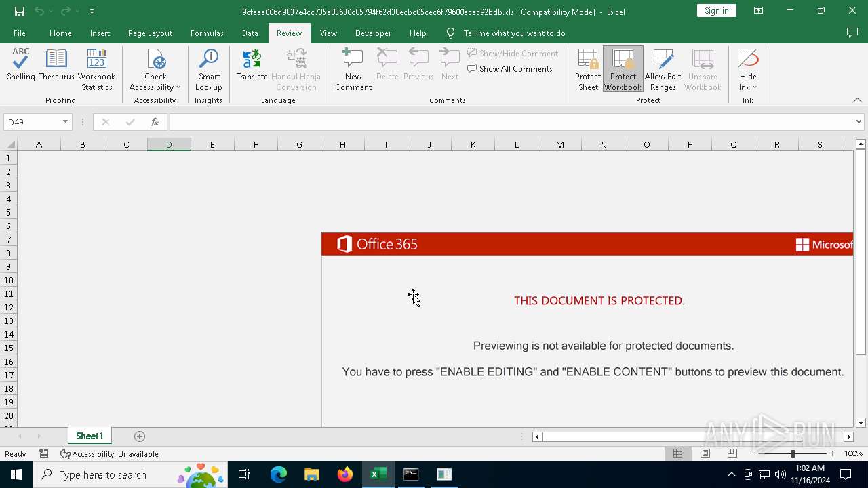This screenshot has height=488, width=868.
Task: Switch to the Formulas tab
Action: point(207,33)
